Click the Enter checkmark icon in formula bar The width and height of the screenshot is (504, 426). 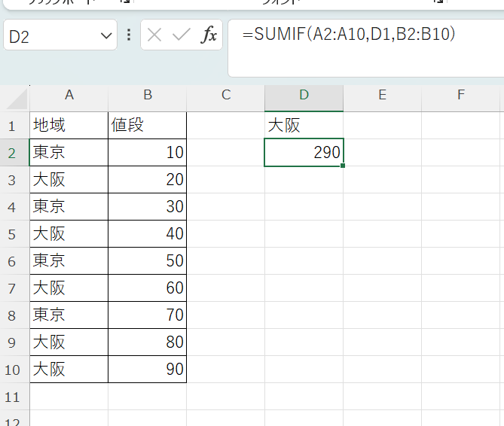click(x=181, y=35)
